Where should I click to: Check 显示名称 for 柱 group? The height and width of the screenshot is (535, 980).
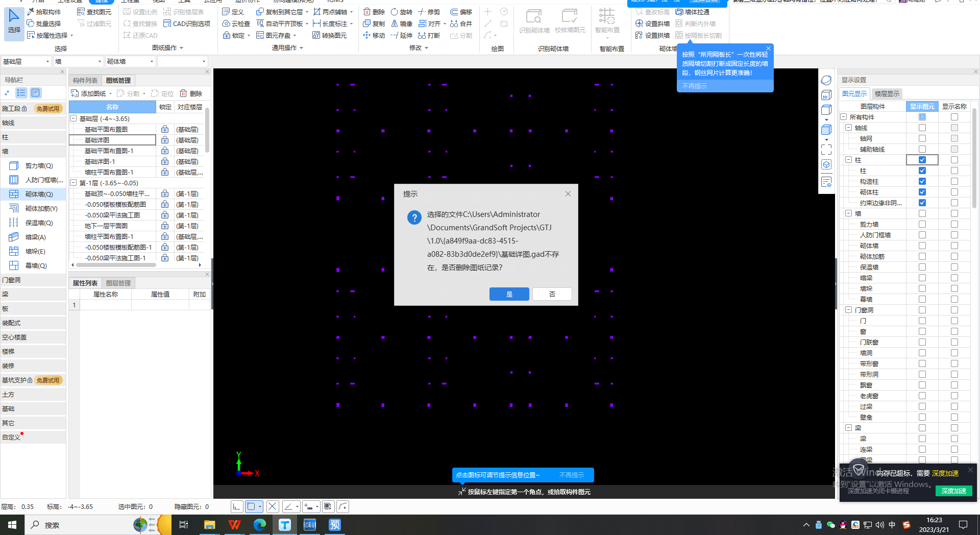[x=954, y=160]
